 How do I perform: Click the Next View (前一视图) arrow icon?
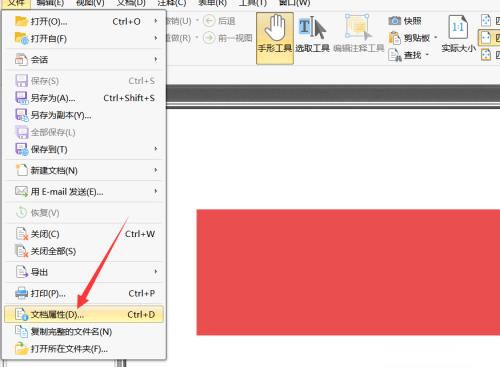[209, 38]
